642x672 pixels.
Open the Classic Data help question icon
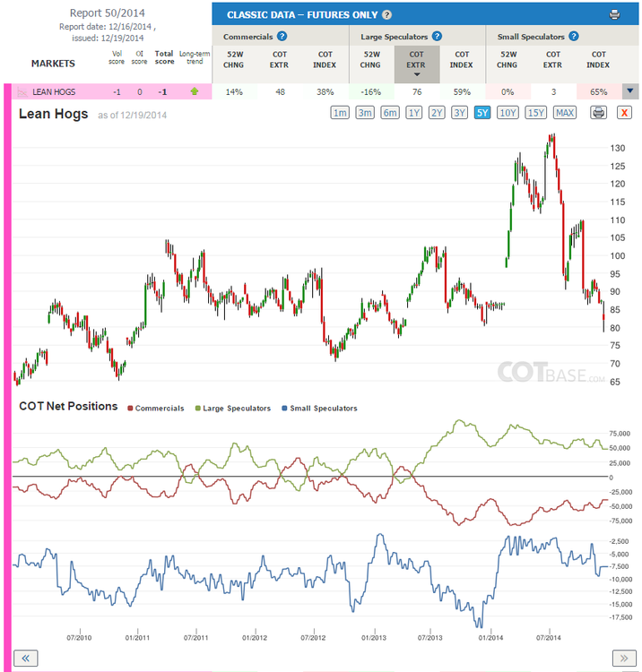pyautogui.click(x=386, y=15)
